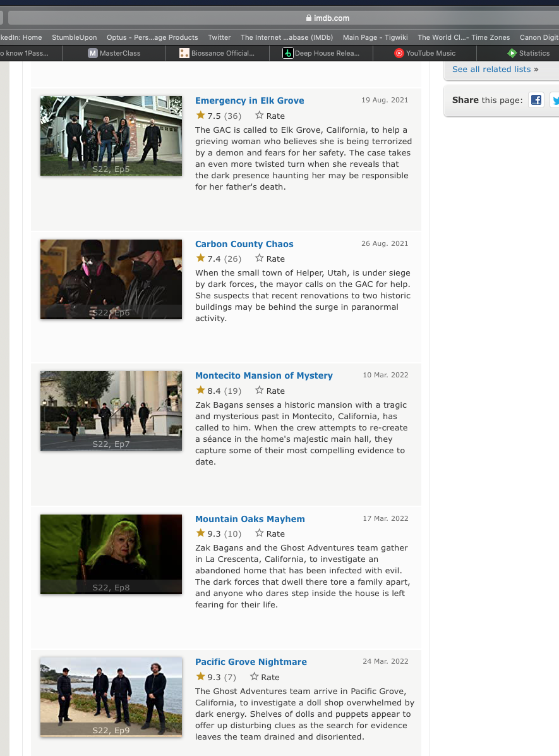559x756 pixels.
Task: Open the S22 Ep7 episode thumbnail
Action: point(111,411)
